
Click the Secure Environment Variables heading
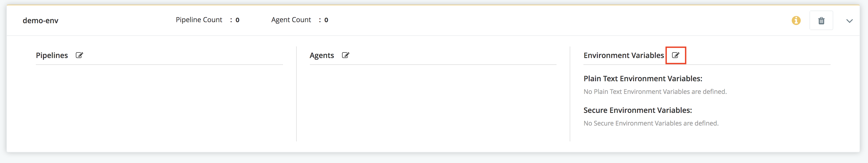(637, 110)
